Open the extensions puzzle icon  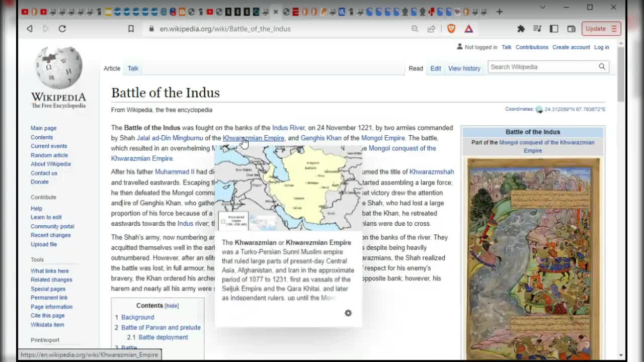click(521, 29)
